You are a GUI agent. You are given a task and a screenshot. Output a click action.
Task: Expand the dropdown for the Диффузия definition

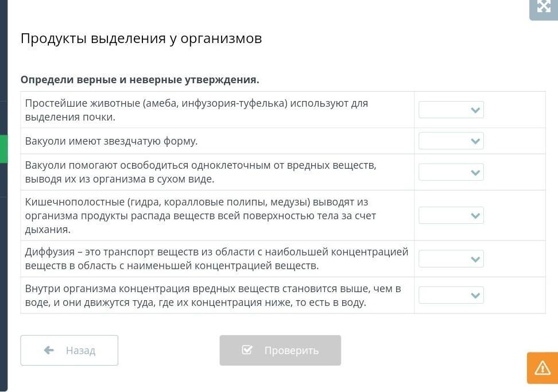[451, 259]
